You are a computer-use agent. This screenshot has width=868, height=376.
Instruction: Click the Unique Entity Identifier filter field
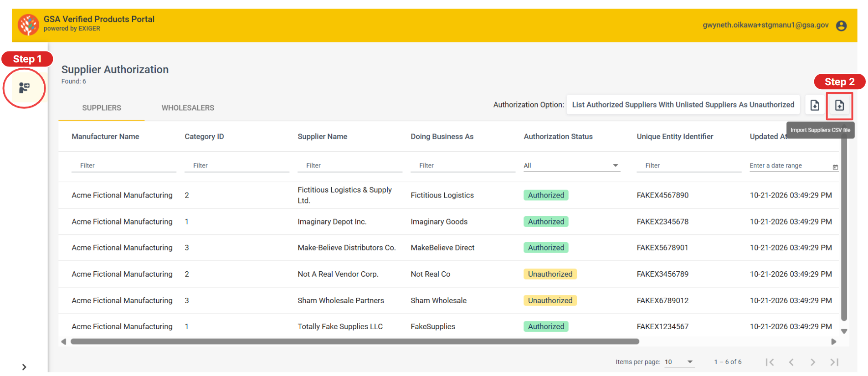[x=689, y=166]
